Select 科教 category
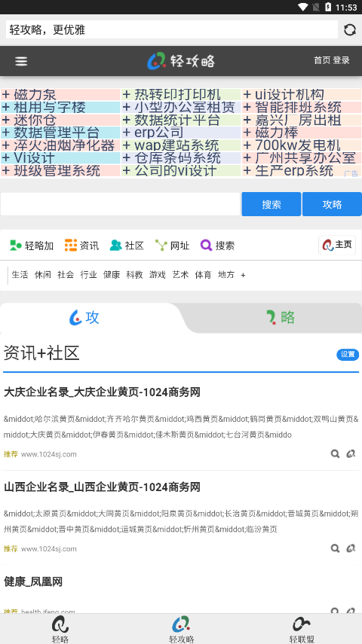Image resolution: width=362 pixels, height=644 pixels. coord(134,275)
